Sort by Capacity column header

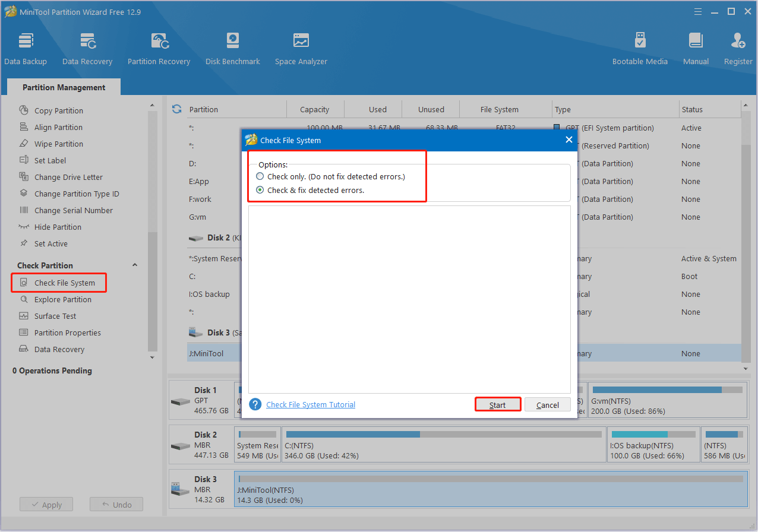[315, 109]
